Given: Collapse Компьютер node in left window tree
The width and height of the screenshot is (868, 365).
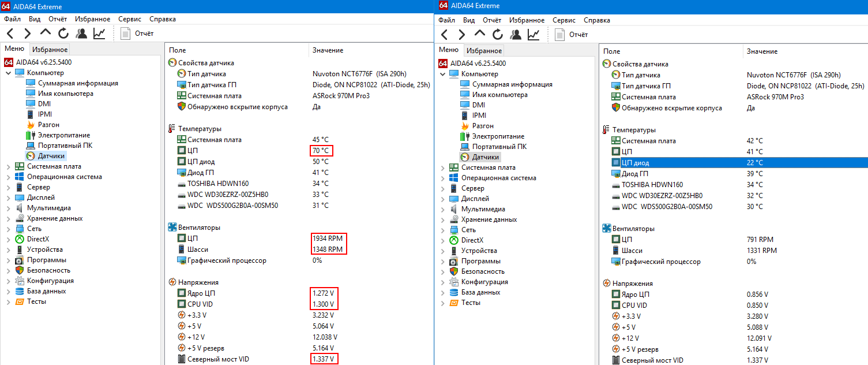Looking at the screenshot, I should click(x=8, y=73).
